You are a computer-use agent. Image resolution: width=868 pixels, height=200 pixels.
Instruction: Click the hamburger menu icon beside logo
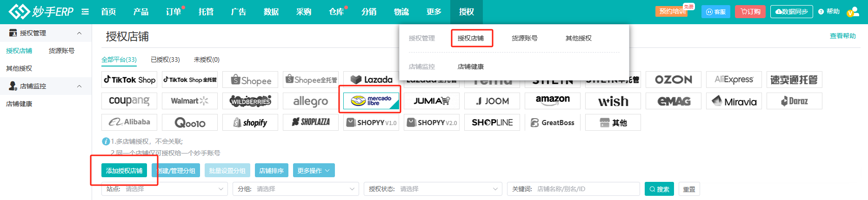[85, 12]
